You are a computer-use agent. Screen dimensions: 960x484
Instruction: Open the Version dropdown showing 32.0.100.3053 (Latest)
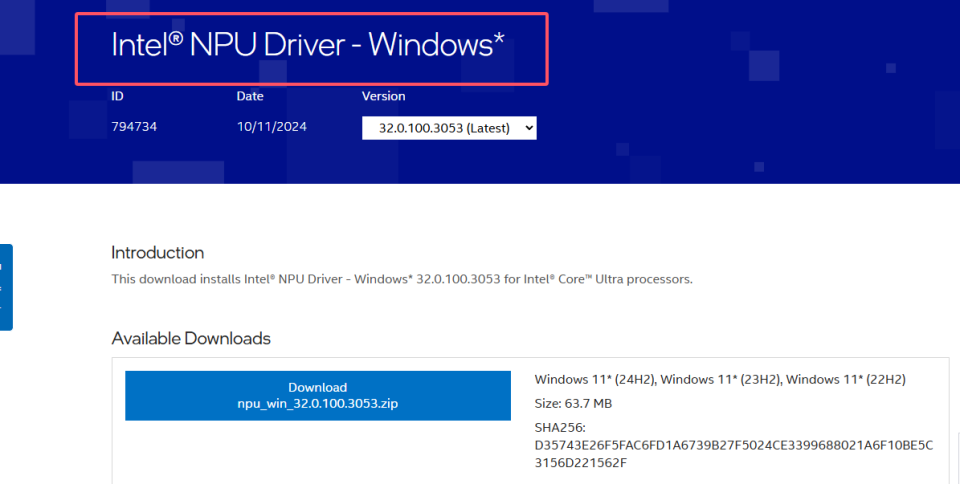pos(449,128)
